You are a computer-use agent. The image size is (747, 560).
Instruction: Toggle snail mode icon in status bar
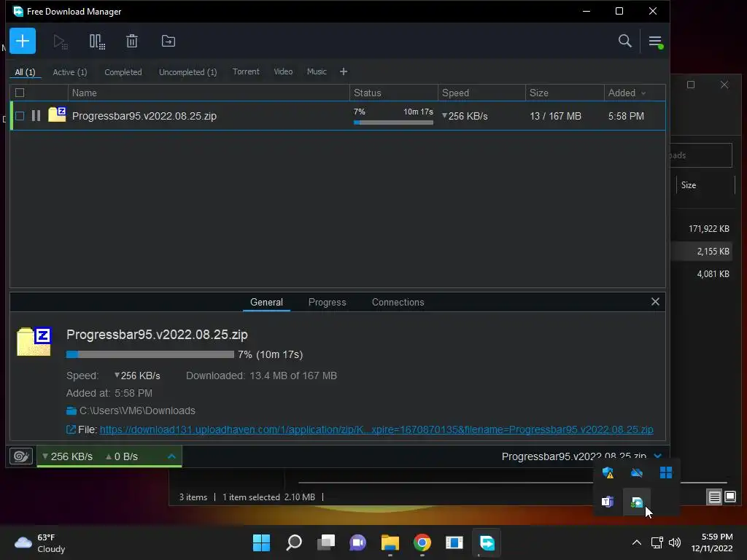tap(21, 456)
